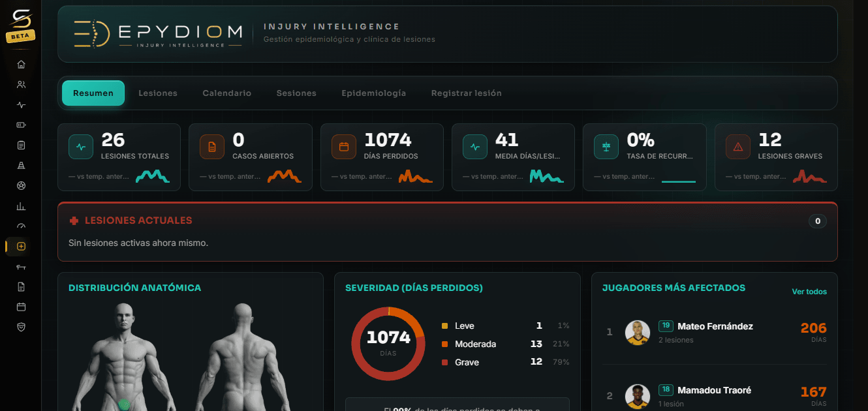Click the pulse icon on Media Días card
This screenshot has width=868, height=411.
pyautogui.click(x=475, y=147)
